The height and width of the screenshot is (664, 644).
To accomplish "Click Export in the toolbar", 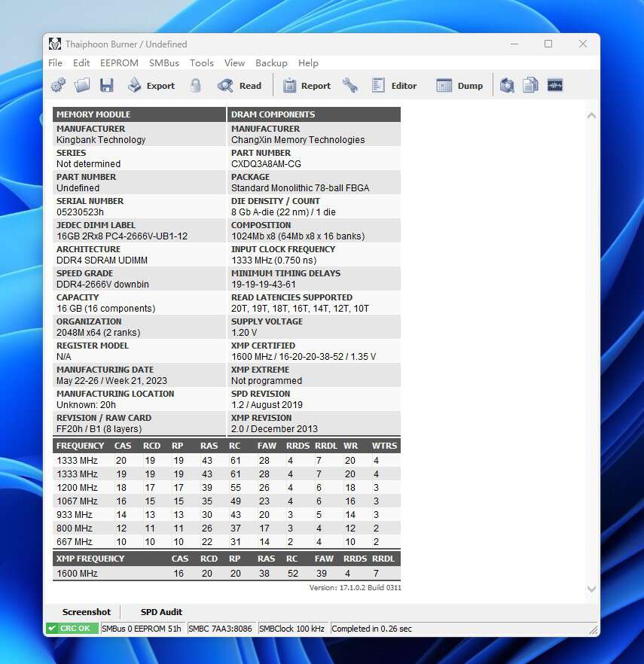I will [151, 86].
